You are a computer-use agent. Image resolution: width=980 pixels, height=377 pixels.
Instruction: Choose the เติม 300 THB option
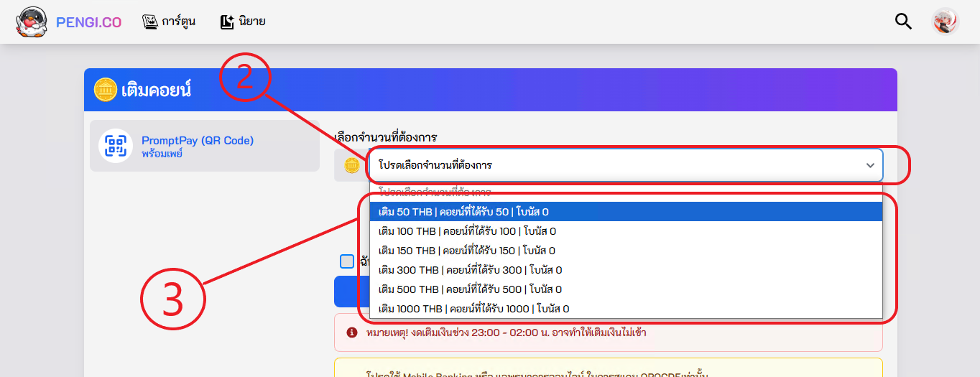[626, 270]
